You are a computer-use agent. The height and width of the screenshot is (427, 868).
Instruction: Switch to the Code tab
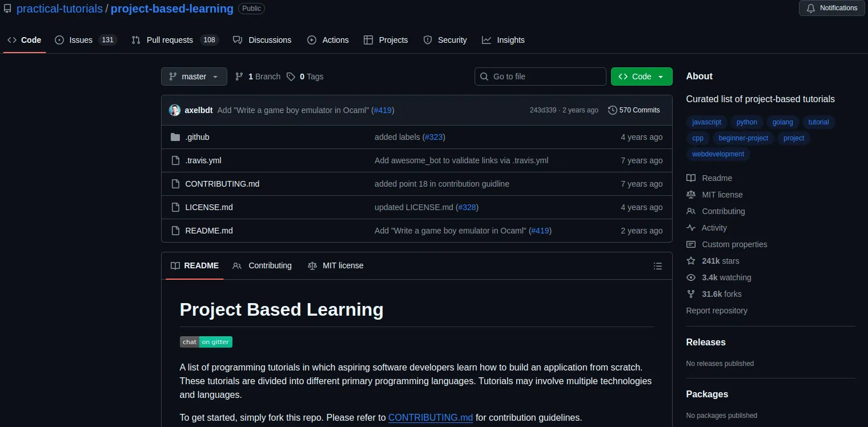pyautogui.click(x=24, y=40)
